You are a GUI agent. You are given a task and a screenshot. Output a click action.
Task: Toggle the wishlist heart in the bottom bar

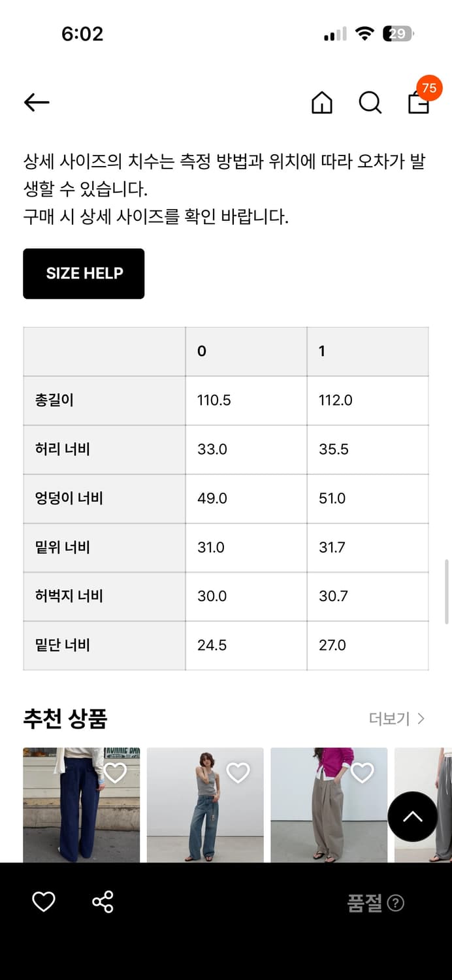click(43, 902)
